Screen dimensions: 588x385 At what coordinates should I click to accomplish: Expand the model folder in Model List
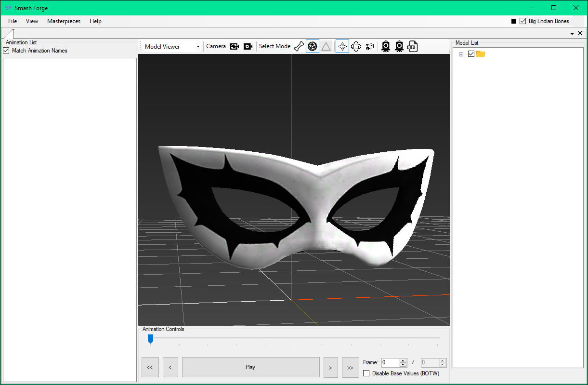pos(460,53)
